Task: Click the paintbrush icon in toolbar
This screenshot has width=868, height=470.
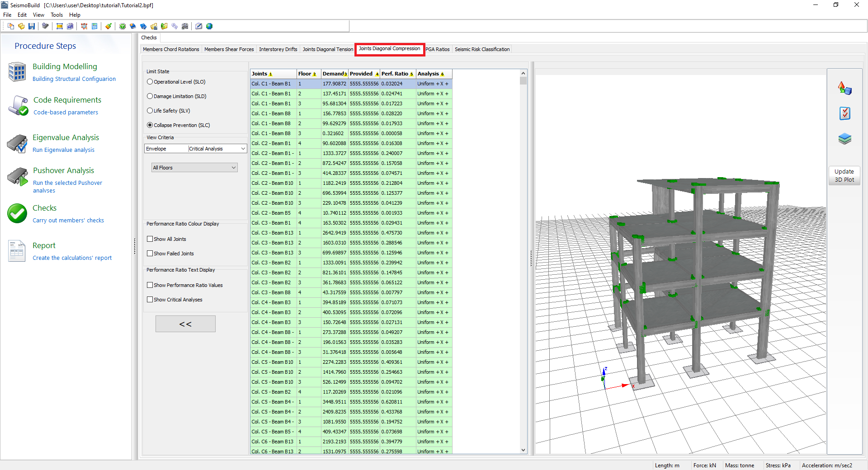Action: 108,26
